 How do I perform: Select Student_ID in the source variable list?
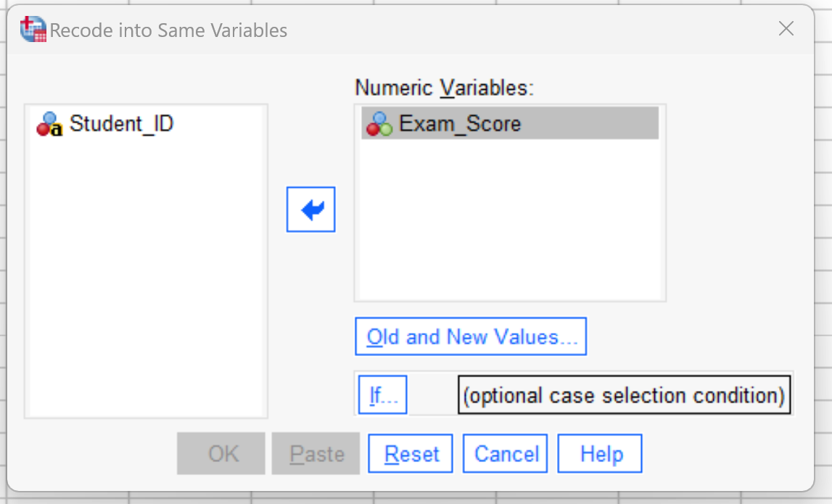(x=122, y=124)
